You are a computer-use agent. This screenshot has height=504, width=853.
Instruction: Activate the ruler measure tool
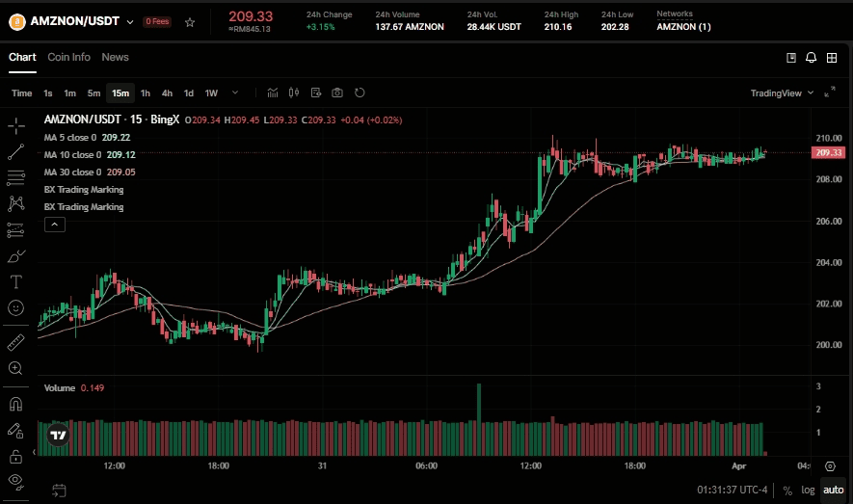click(16, 342)
